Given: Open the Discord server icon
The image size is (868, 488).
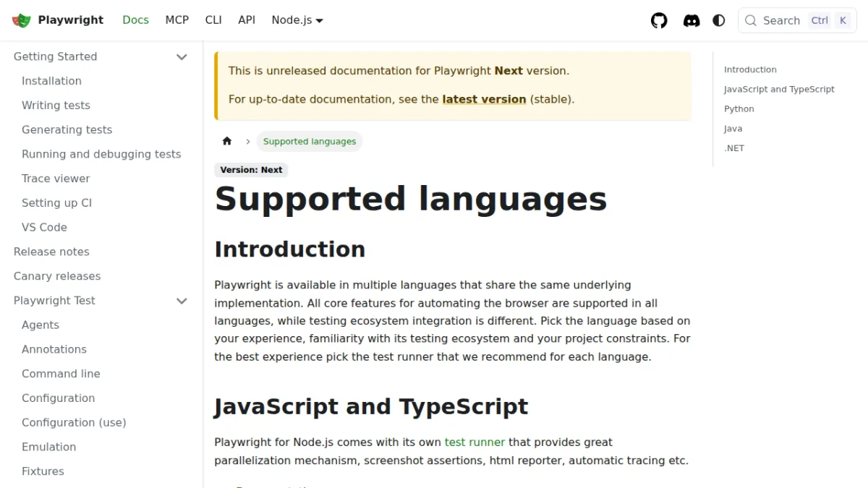Looking at the screenshot, I should pos(692,20).
